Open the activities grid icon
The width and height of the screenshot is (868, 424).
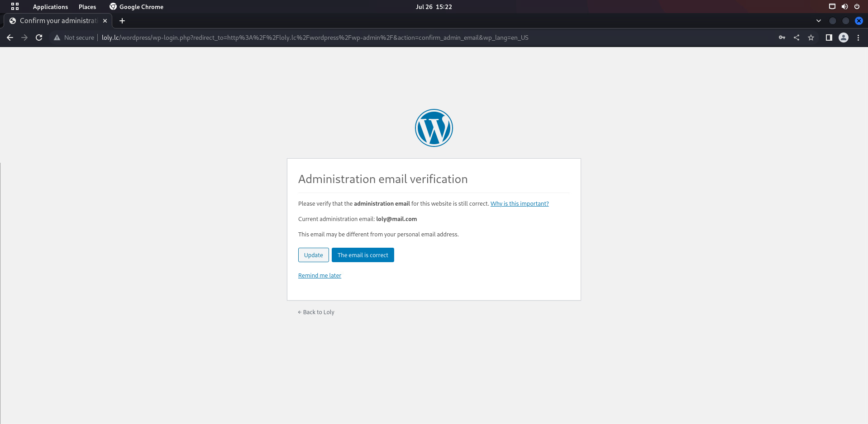point(15,6)
